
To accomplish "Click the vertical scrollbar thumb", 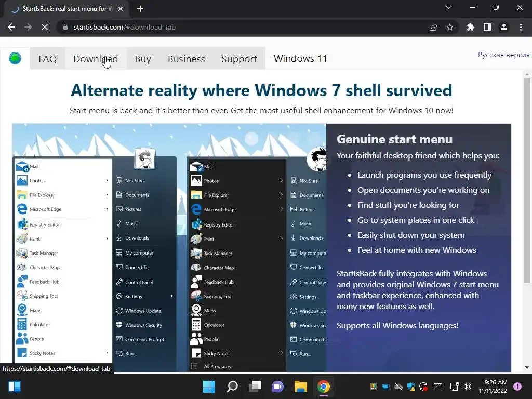I will (x=527, y=180).
